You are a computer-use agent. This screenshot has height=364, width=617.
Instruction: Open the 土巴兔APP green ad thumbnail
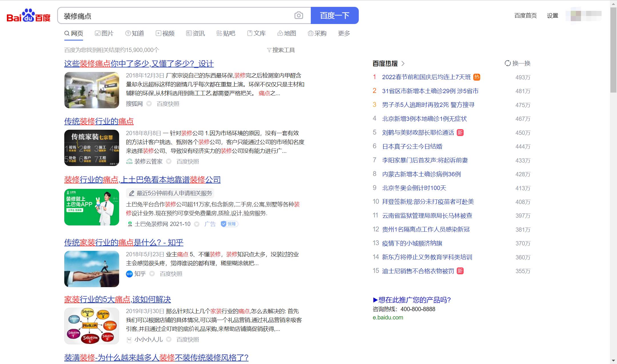pyautogui.click(x=92, y=207)
